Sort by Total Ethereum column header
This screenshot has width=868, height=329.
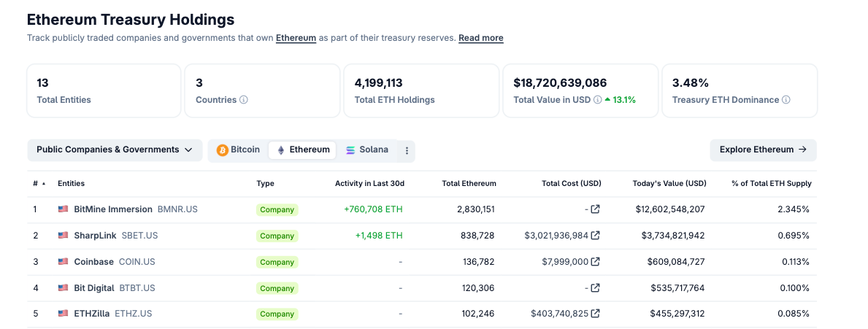point(469,184)
